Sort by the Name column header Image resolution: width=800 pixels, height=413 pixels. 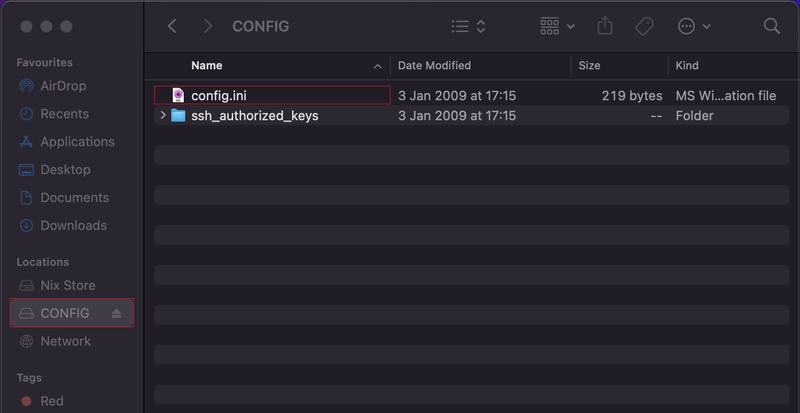click(x=207, y=65)
